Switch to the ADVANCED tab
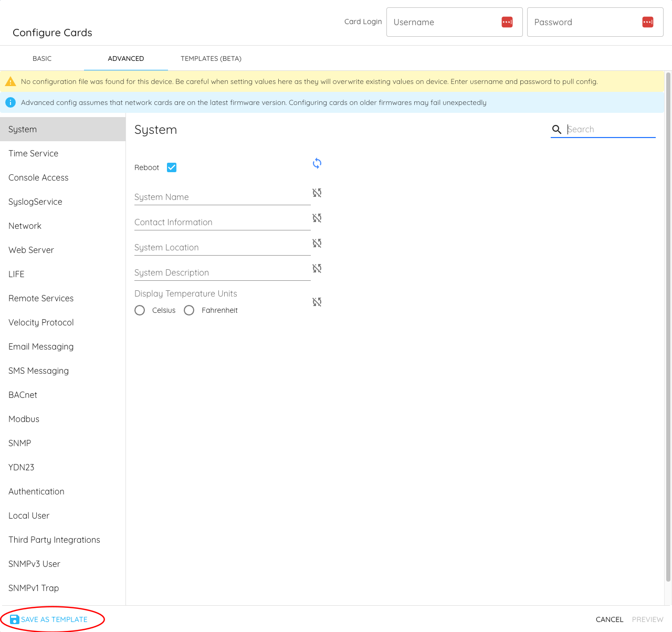This screenshot has height=632, width=672. pyautogui.click(x=126, y=58)
